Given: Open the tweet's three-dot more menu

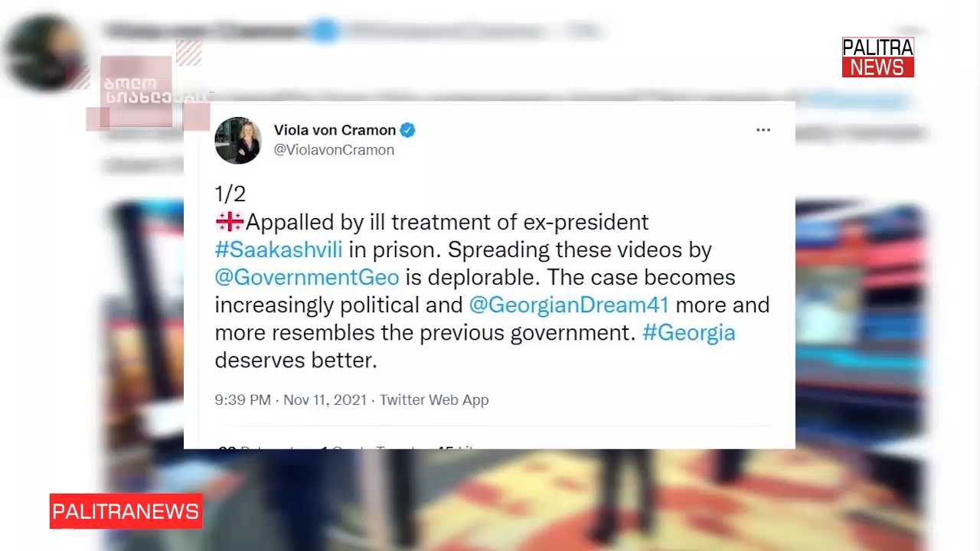Looking at the screenshot, I should [x=763, y=130].
